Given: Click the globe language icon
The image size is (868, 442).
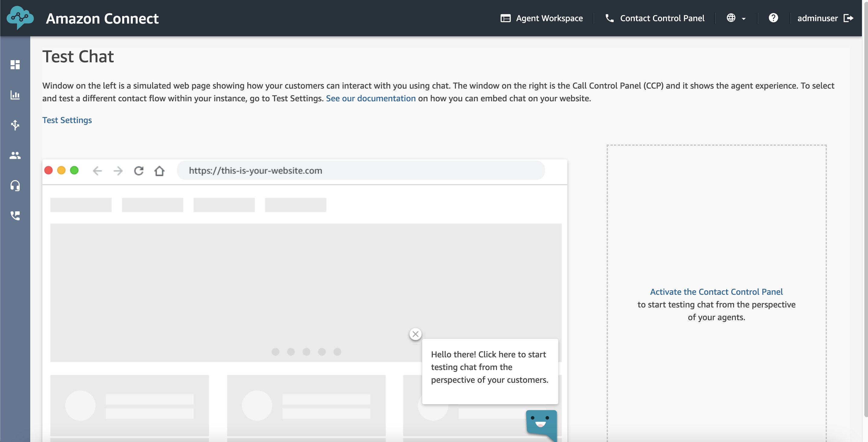Looking at the screenshot, I should pos(731,18).
